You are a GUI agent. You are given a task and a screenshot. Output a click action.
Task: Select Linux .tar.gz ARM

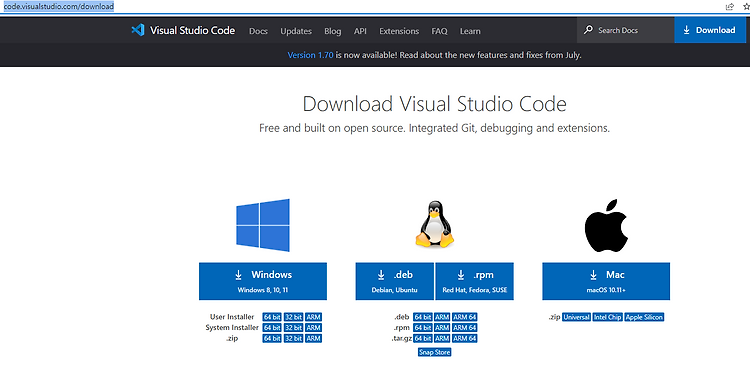tap(442, 338)
